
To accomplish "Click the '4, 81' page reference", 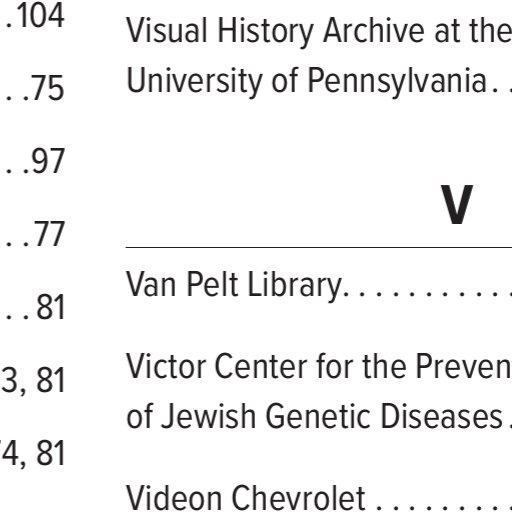I will (32, 454).
